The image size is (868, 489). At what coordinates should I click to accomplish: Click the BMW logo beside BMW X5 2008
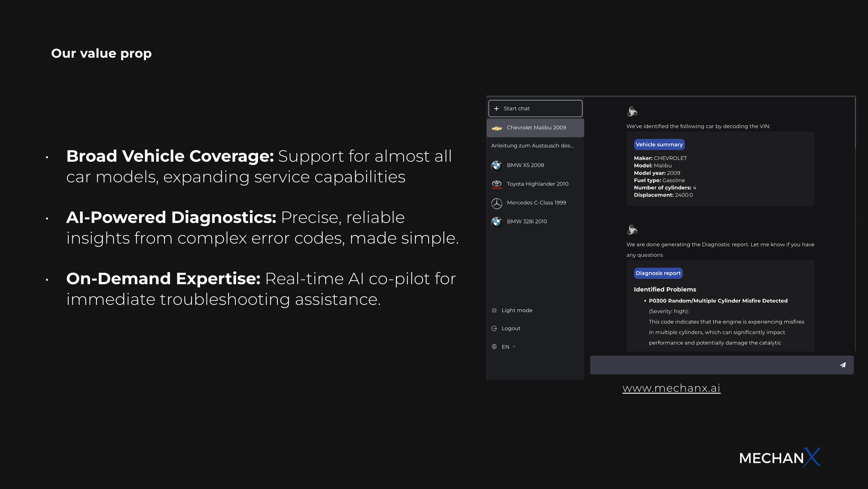[x=497, y=166]
